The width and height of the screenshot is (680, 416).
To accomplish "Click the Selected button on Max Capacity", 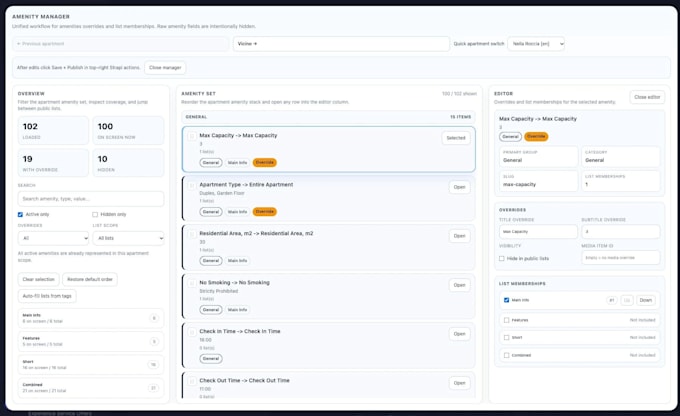I will (x=456, y=138).
